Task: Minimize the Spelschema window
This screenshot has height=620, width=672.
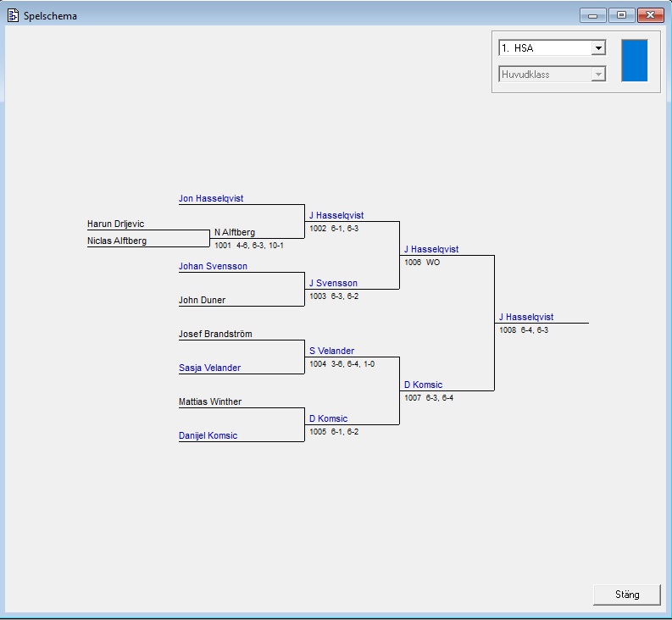Action: pos(592,15)
